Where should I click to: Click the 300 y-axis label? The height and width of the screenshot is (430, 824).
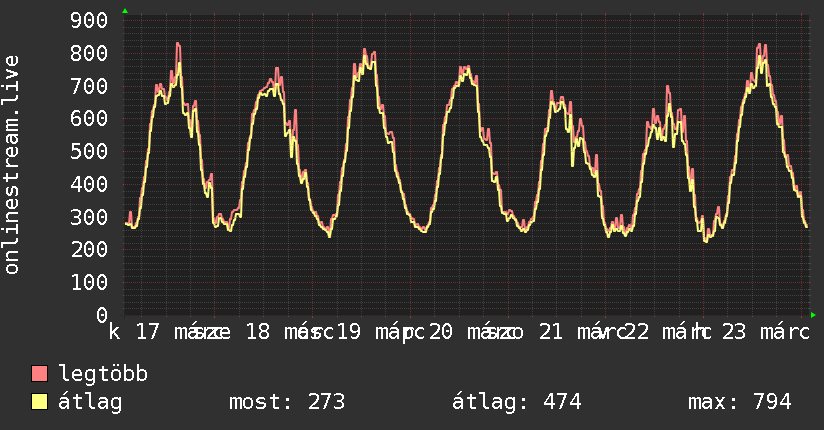pyautogui.click(x=89, y=217)
